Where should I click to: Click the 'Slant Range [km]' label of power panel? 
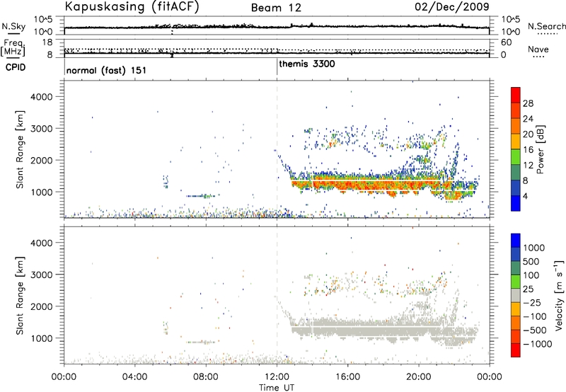20,149
